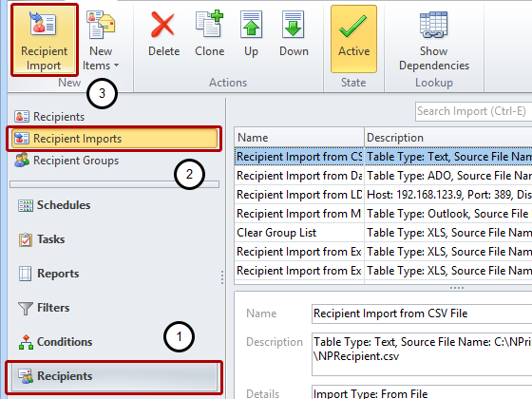Delete the selected import with the red X
Image resolution: width=532 pixels, height=399 pixels.
click(x=163, y=34)
